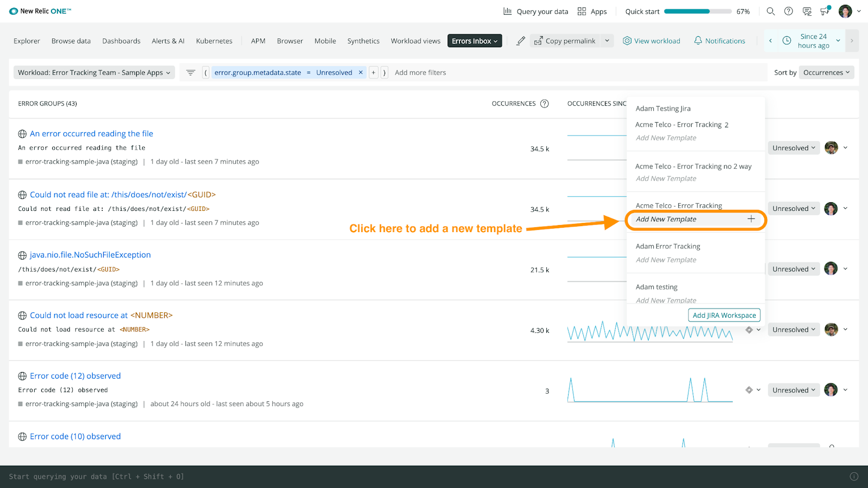Screen dimensions: 868x488
Task: Open the feedback comment icon
Action: point(807,11)
